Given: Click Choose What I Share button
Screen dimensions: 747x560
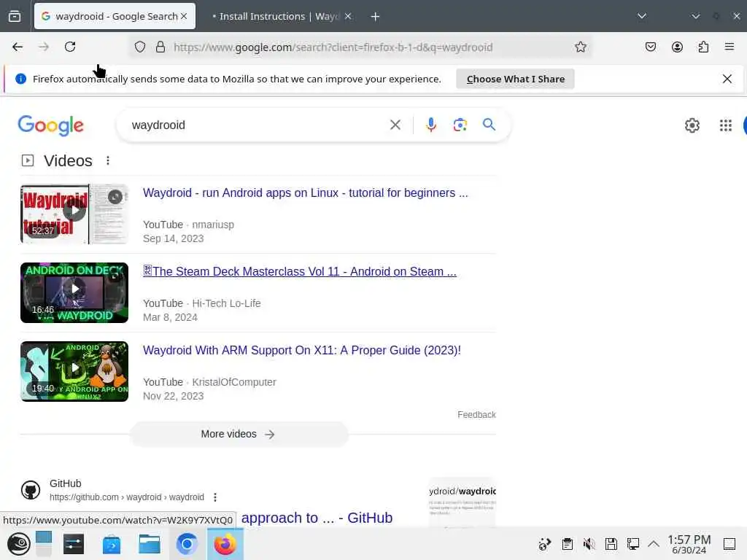Looking at the screenshot, I should pos(516,79).
